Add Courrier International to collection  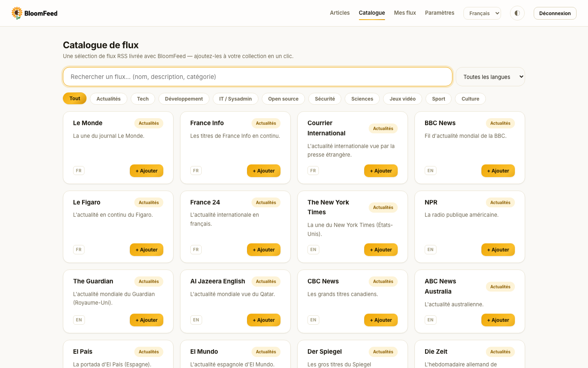coord(381,171)
